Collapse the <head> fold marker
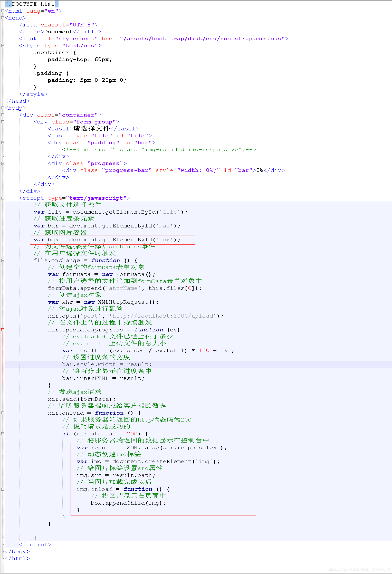The height and width of the screenshot is (574, 392). [x=3, y=18]
